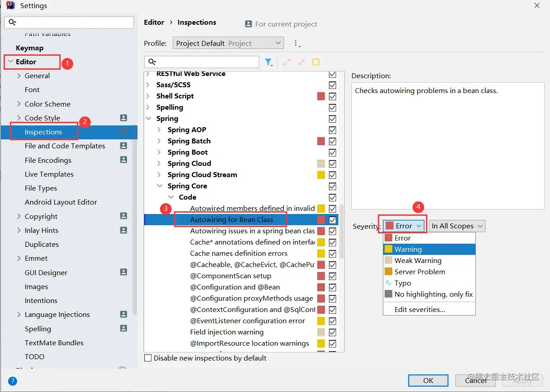Open the TextMate Bundles settings

point(54,343)
